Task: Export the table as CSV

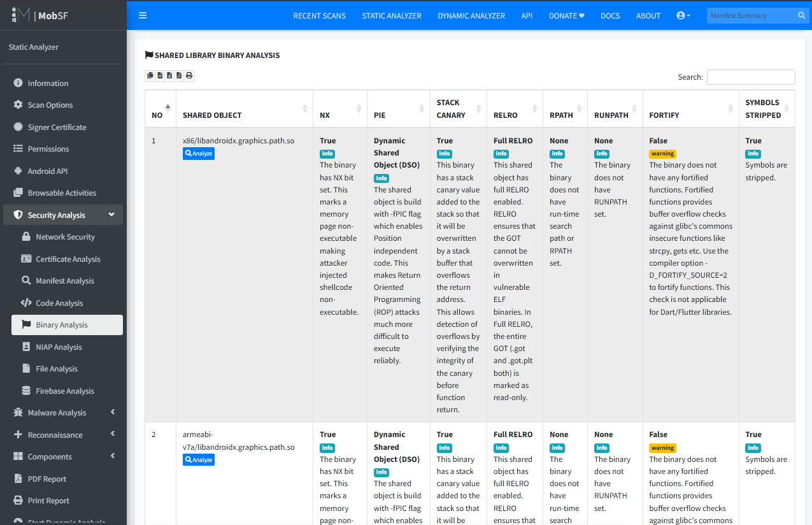Action: coord(160,76)
